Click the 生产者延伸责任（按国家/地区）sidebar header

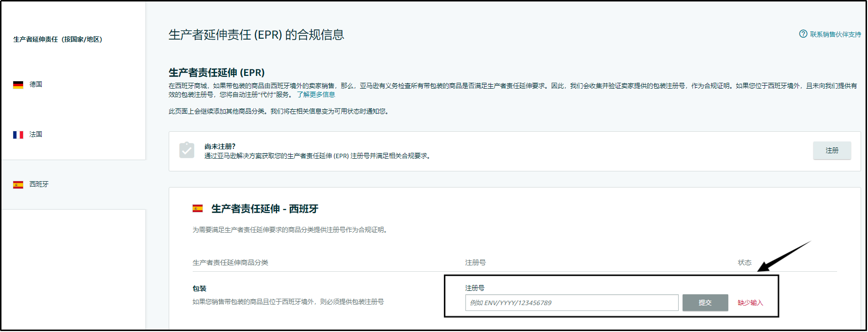[x=58, y=39]
